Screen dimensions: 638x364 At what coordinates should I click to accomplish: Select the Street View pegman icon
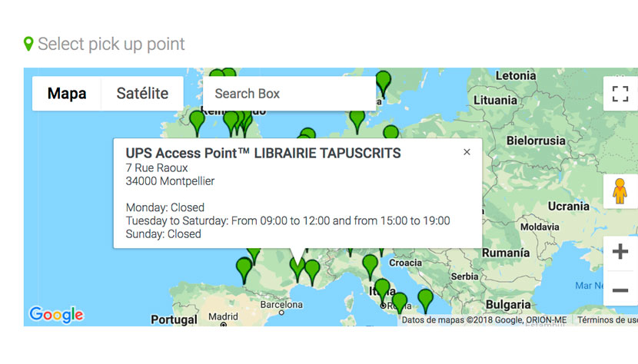620,191
